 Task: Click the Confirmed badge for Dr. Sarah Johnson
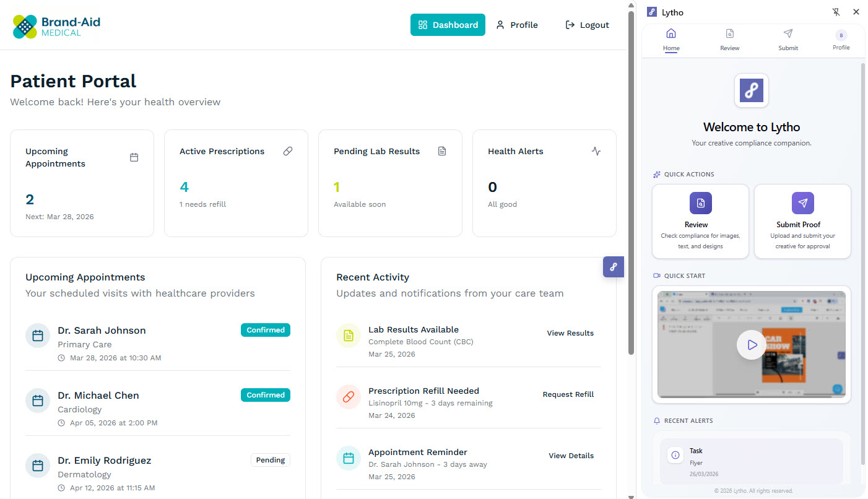tap(266, 330)
